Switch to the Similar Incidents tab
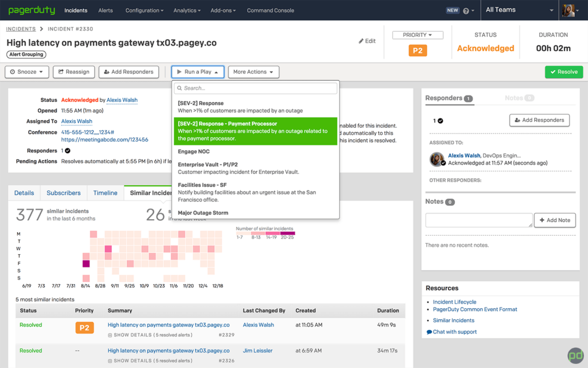 point(148,193)
